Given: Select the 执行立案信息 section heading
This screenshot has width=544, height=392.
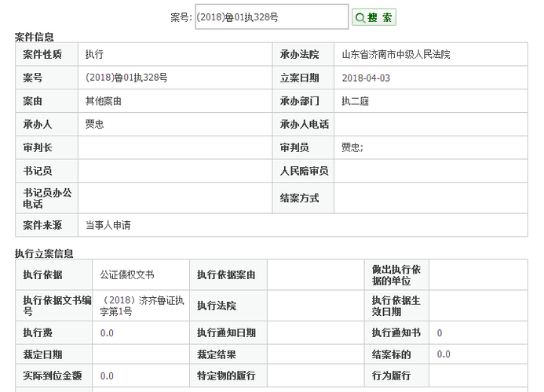Looking at the screenshot, I should tap(44, 253).
